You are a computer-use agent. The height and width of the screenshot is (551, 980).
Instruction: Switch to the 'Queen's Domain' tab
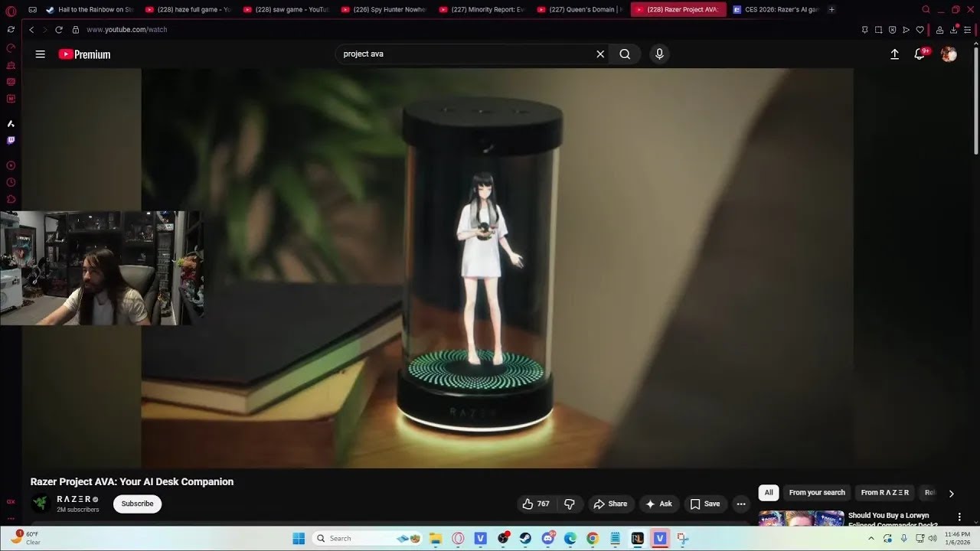[x=580, y=10]
